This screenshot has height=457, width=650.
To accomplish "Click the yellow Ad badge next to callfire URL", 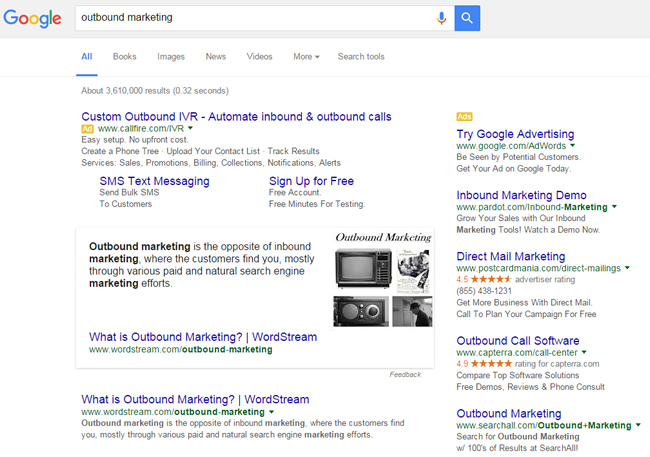I will [x=87, y=129].
